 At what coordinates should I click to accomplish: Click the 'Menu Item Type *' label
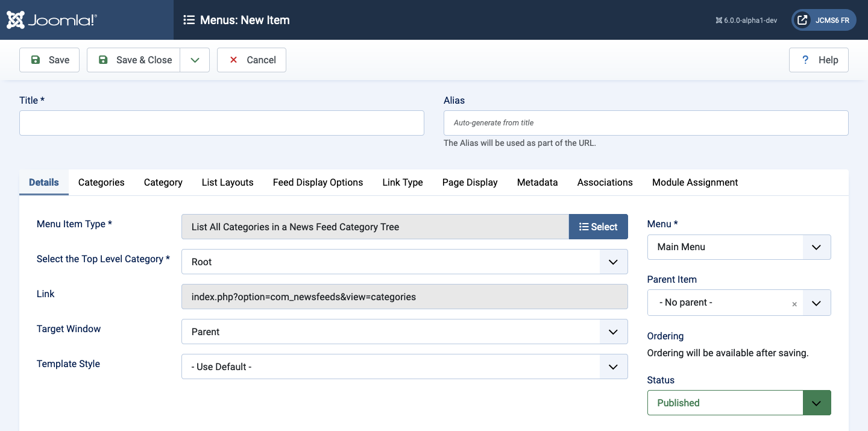pyautogui.click(x=75, y=224)
